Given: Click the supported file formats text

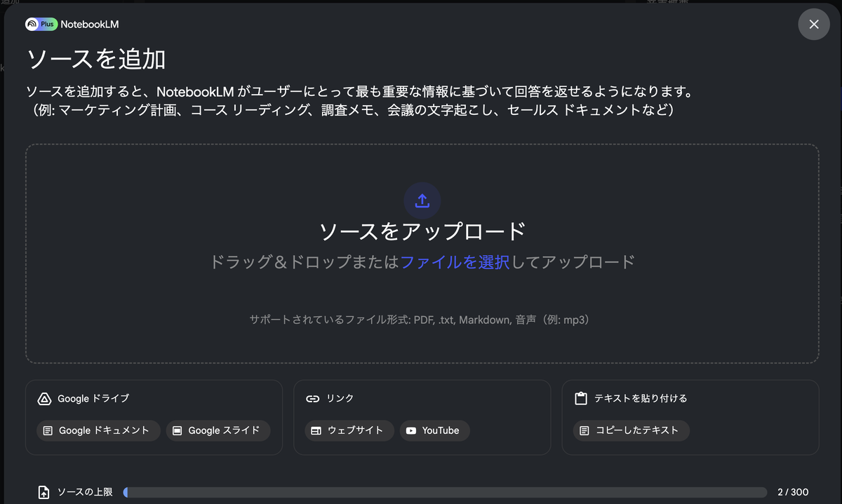Looking at the screenshot, I should coord(422,320).
